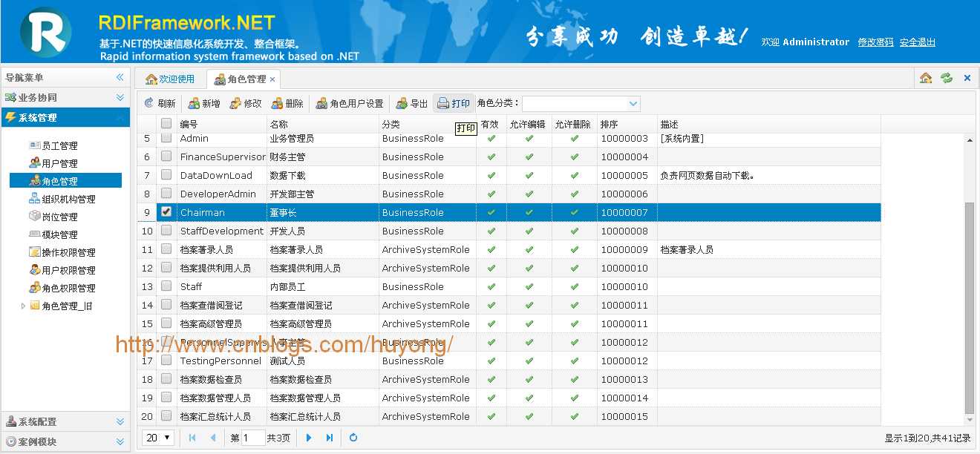Check the 档案汇总统计人员 row checkbox
Screen dimensions: 980x454
pyautogui.click(x=166, y=416)
